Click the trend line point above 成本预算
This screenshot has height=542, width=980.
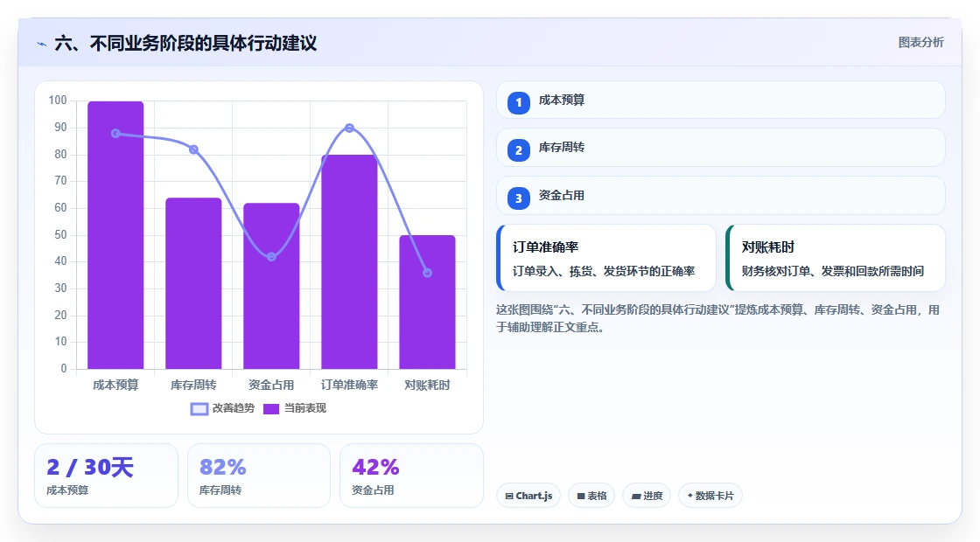(115, 134)
